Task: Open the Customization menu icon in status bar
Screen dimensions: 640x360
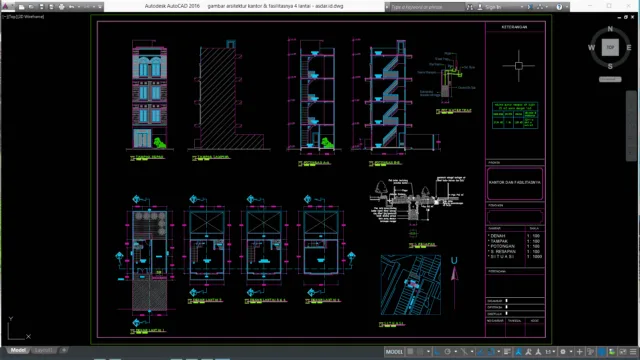Action: click(x=633, y=351)
